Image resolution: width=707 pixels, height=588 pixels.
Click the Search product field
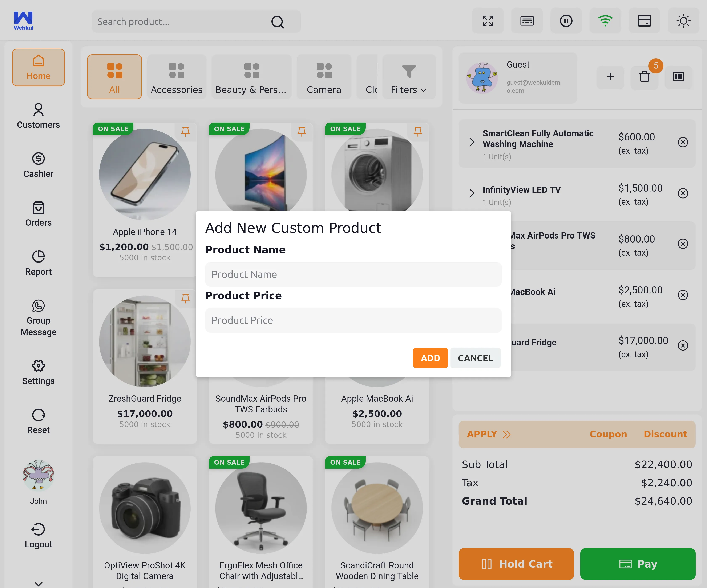click(x=196, y=21)
